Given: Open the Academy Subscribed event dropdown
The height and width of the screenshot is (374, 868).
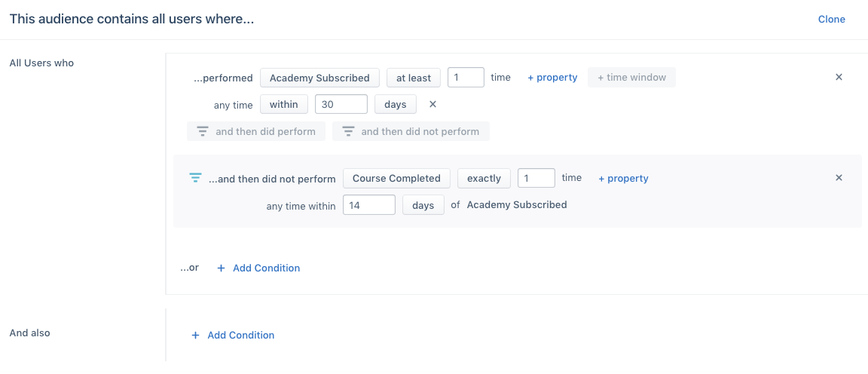Looking at the screenshot, I should (319, 78).
